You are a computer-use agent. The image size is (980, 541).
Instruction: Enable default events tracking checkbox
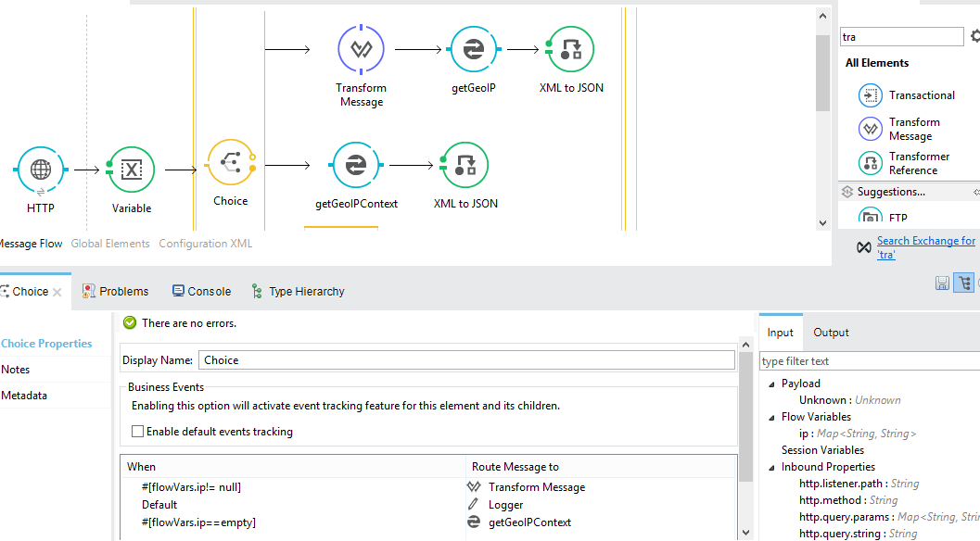(x=137, y=431)
